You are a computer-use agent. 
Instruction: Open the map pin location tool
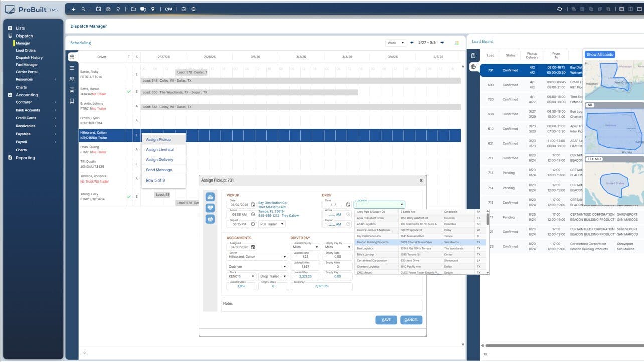pos(153,9)
